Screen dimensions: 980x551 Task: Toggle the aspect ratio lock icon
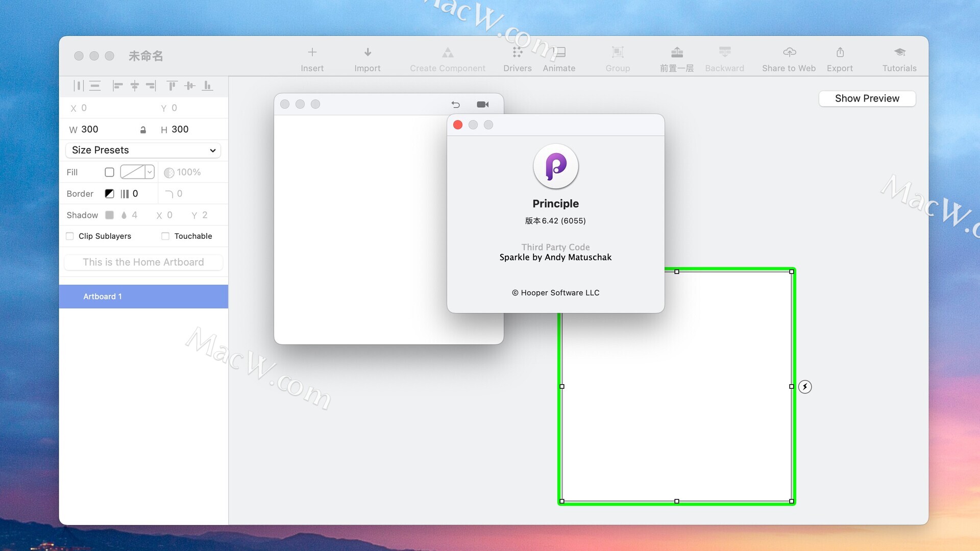[x=143, y=130]
